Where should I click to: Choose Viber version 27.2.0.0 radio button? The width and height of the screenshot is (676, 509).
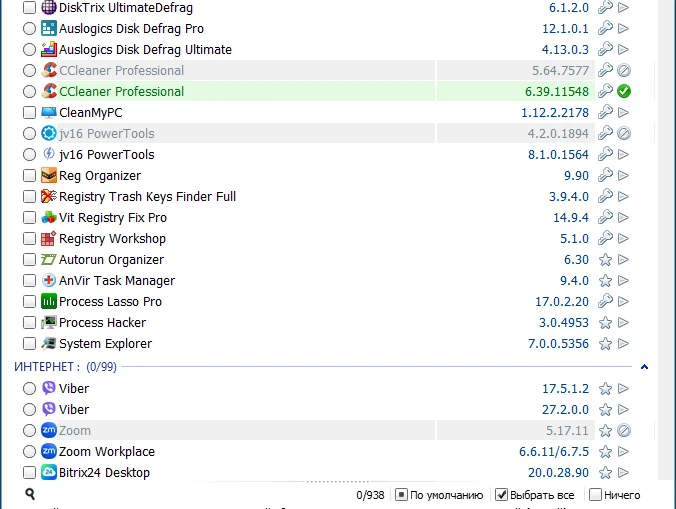click(x=29, y=410)
